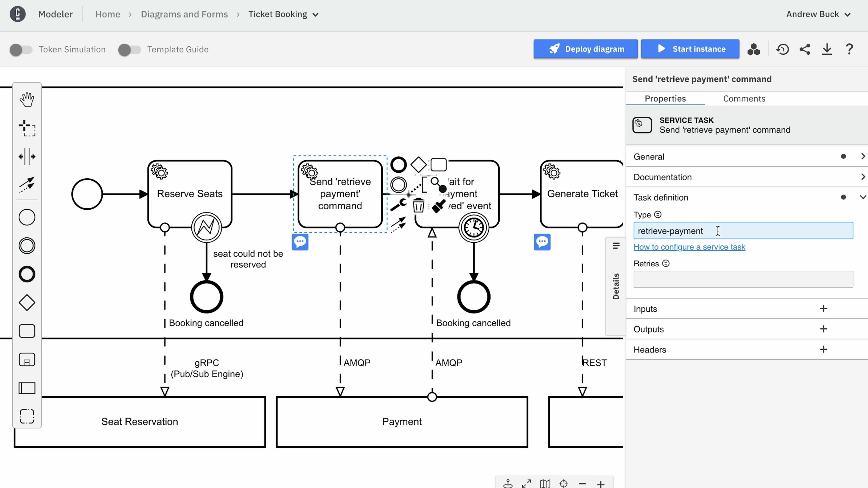The height and width of the screenshot is (488, 868).
Task: Click the download diagram icon
Action: point(827,50)
